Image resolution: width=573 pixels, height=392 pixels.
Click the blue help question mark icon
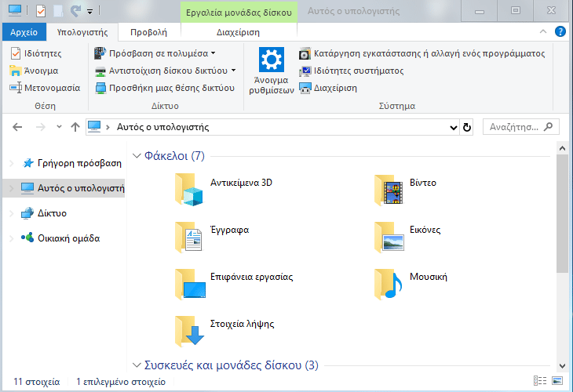click(560, 32)
